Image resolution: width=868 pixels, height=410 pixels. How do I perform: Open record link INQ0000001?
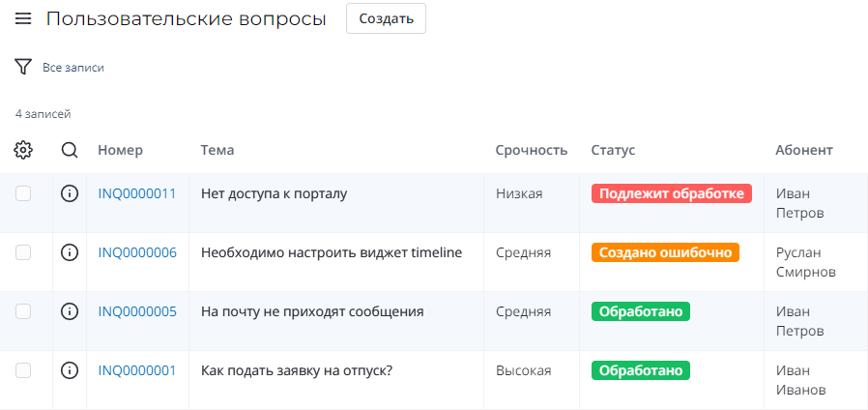tap(137, 370)
